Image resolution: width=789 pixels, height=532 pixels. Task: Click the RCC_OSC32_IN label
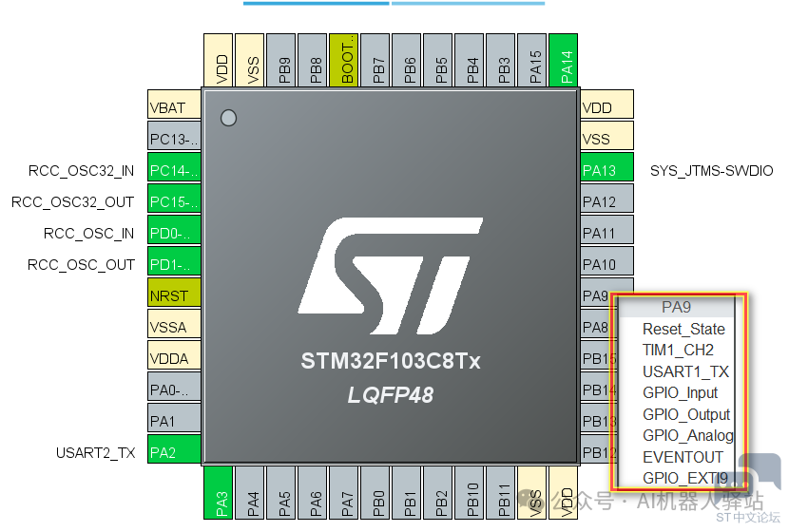[82, 171]
